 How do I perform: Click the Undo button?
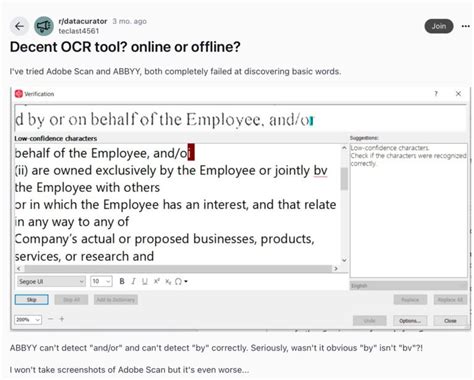(370, 321)
